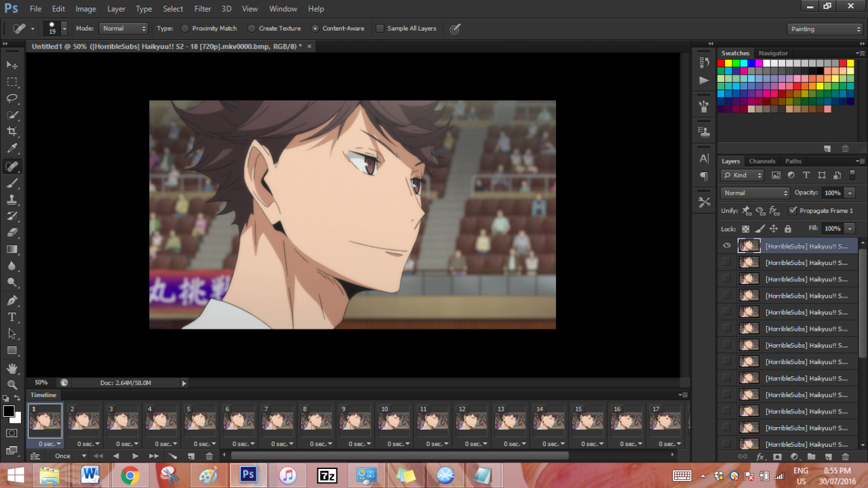Select the Brush tool in toolbox
Image resolution: width=868 pixels, height=488 pixels.
(12, 183)
